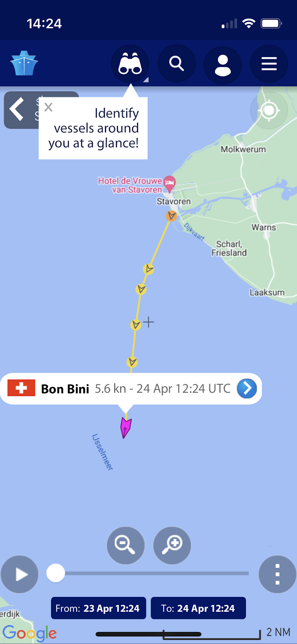
Task: Select the magenta Bon Bini vessel marker
Action: 126,427
